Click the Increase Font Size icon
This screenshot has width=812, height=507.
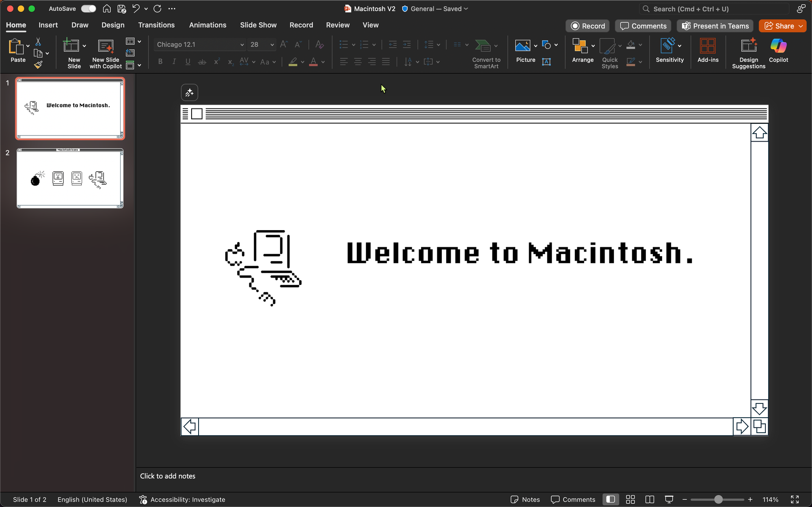click(284, 44)
